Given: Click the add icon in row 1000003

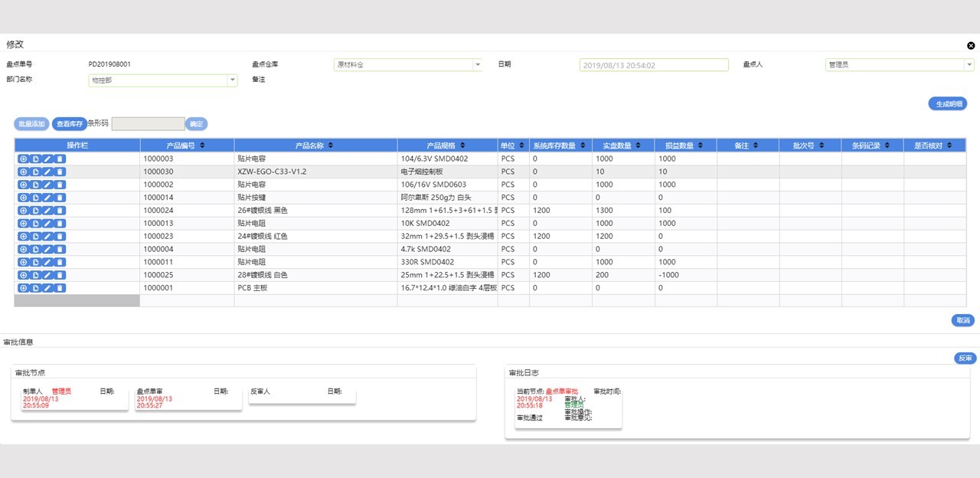Looking at the screenshot, I should pyautogui.click(x=23, y=159).
